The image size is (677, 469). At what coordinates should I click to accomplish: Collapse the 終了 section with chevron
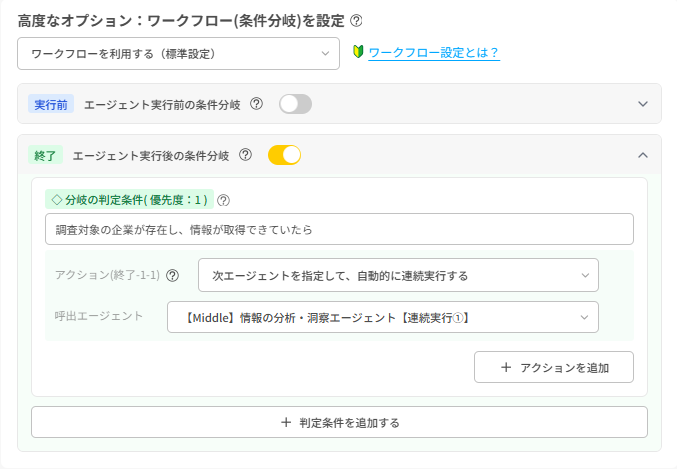click(643, 155)
